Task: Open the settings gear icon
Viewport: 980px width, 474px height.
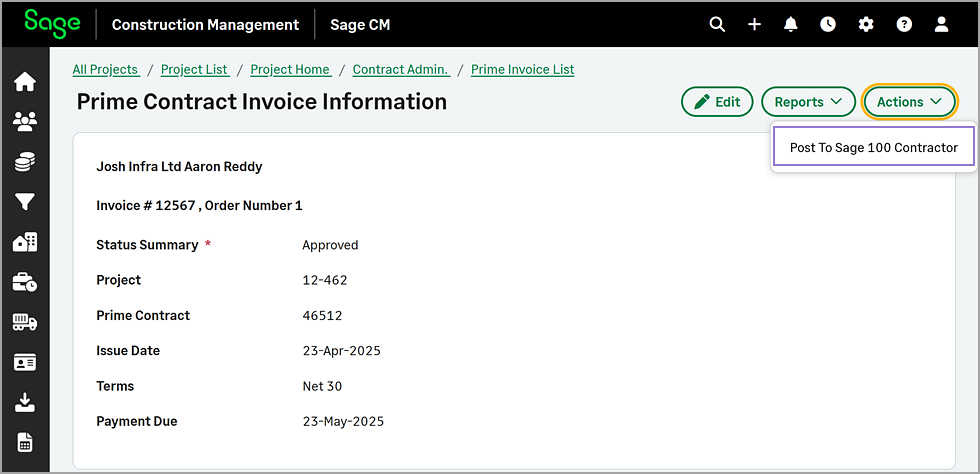Action: pyautogui.click(x=866, y=24)
